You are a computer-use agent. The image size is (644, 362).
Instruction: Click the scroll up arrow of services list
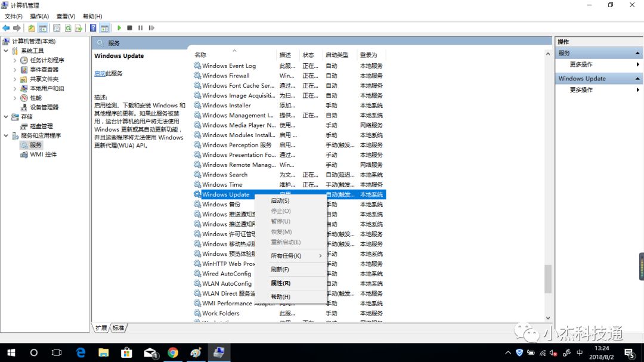[x=548, y=54]
